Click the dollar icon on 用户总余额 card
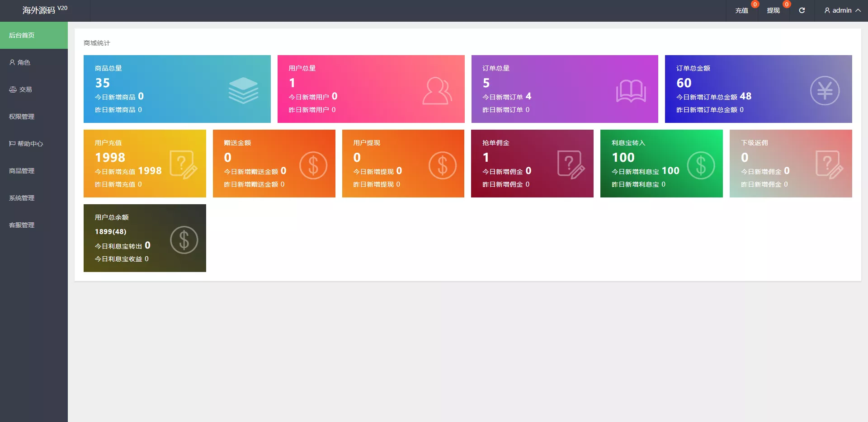Viewport: 868px width, 422px height. [x=184, y=240]
